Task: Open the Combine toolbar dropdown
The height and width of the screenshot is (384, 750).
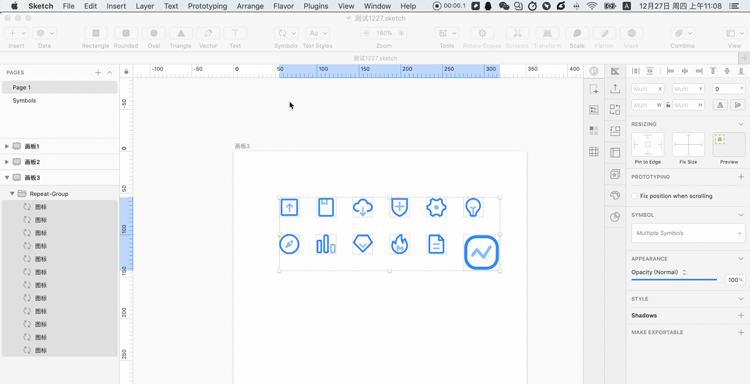Action: pyautogui.click(x=683, y=33)
